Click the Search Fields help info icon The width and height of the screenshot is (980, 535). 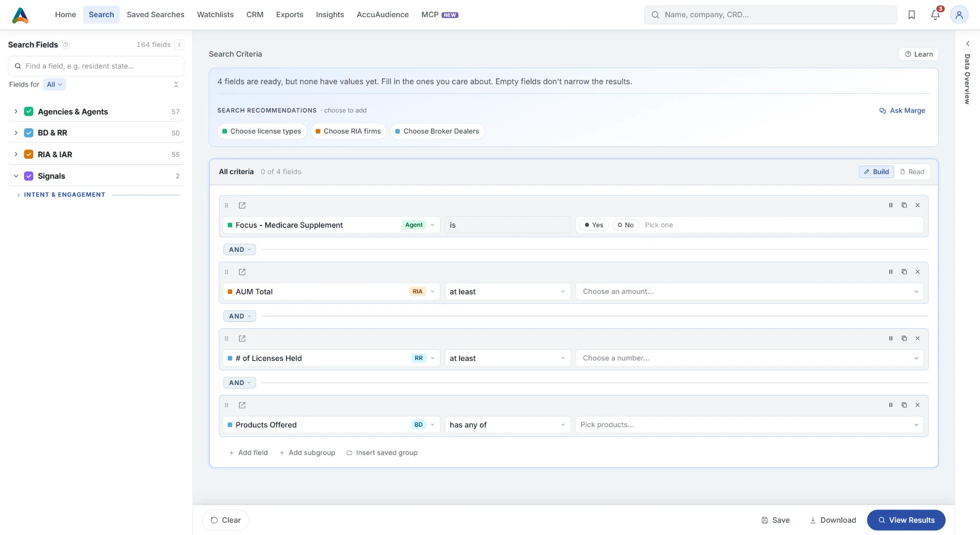[x=66, y=45]
